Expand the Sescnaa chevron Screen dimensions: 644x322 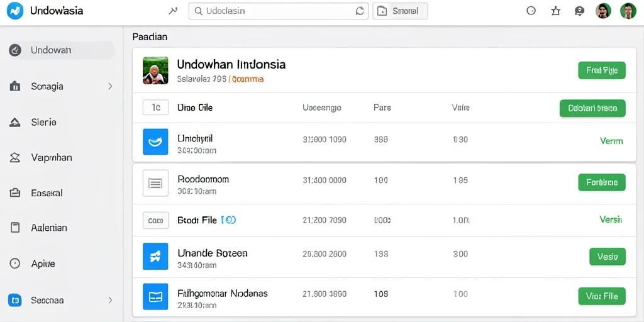(110, 300)
